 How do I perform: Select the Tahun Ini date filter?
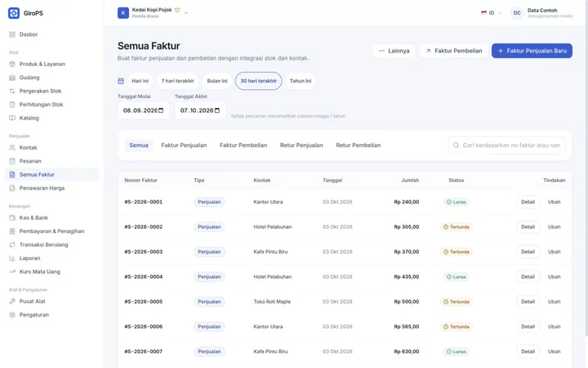(x=301, y=81)
